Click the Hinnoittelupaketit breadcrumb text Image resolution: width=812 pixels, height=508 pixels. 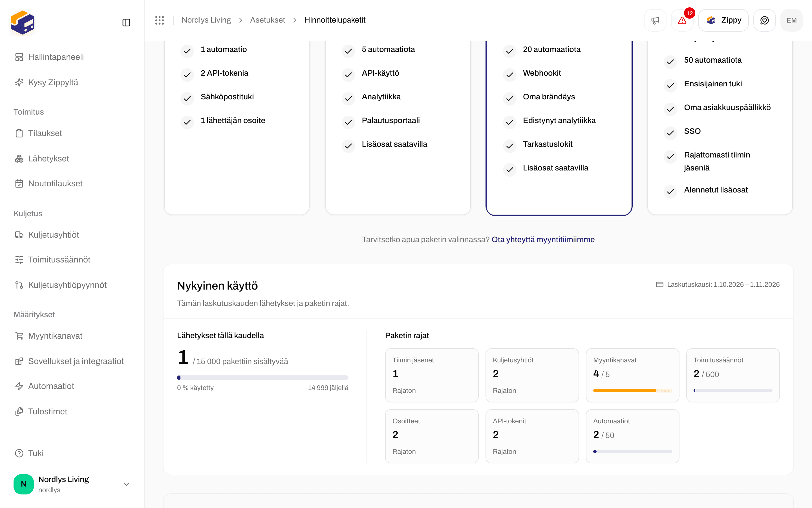(335, 20)
